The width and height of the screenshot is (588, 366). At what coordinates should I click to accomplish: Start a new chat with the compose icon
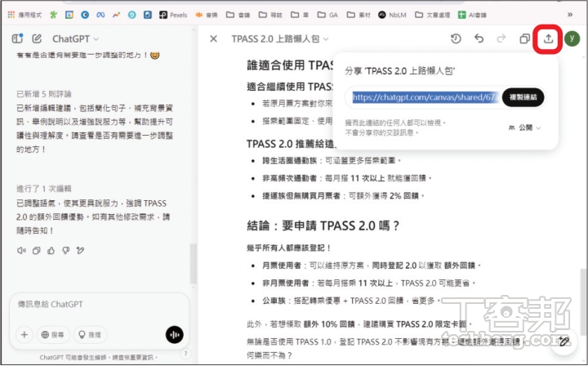37,38
